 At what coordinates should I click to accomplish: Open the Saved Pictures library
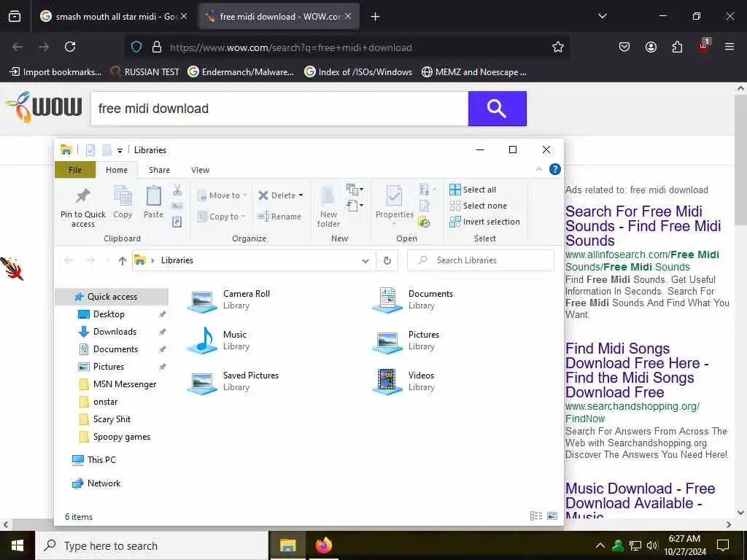point(233,381)
